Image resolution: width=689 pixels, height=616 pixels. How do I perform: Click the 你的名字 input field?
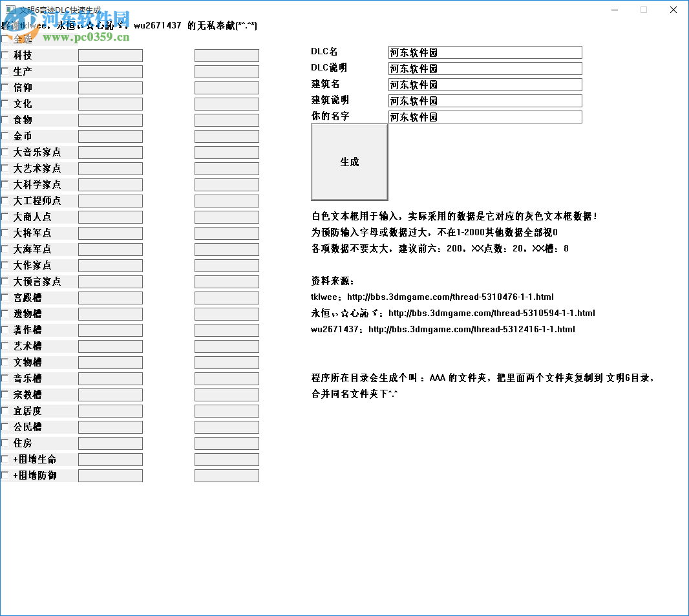pos(483,116)
